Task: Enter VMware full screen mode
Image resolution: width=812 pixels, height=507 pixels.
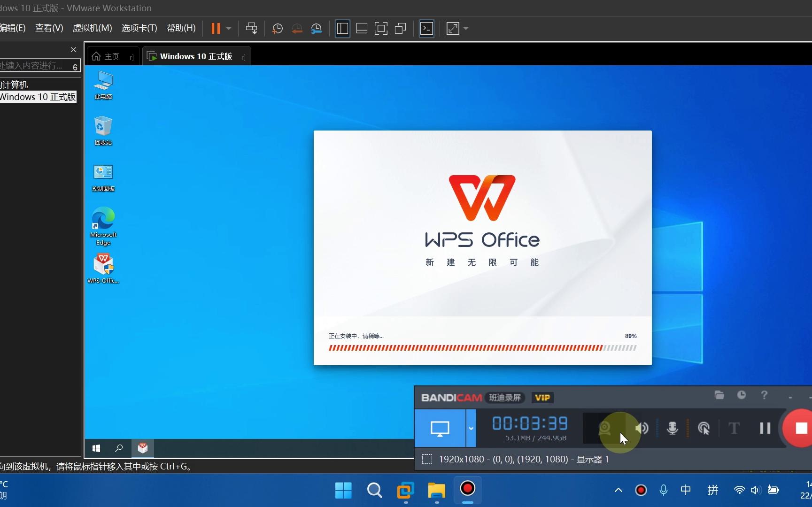Action: 381,29
